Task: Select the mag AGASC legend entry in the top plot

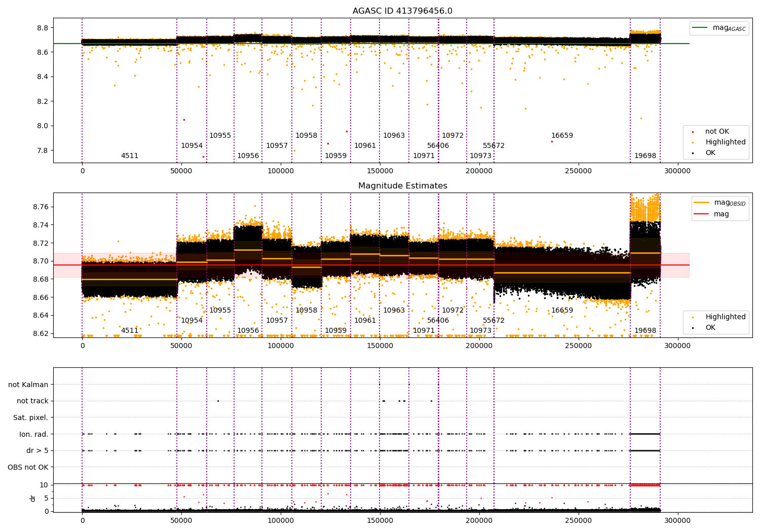Action: point(719,28)
